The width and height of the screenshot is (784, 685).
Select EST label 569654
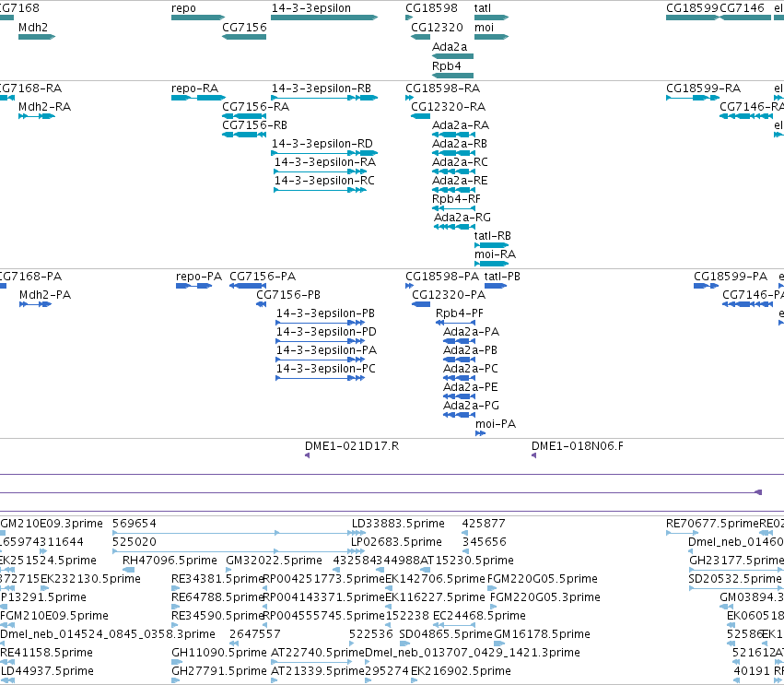point(134,524)
